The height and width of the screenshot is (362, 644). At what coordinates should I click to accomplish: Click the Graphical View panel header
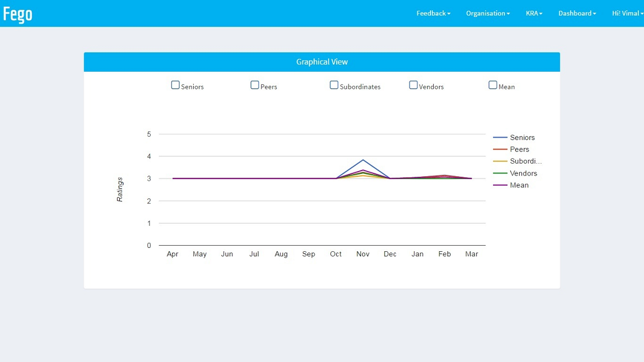[x=322, y=62]
